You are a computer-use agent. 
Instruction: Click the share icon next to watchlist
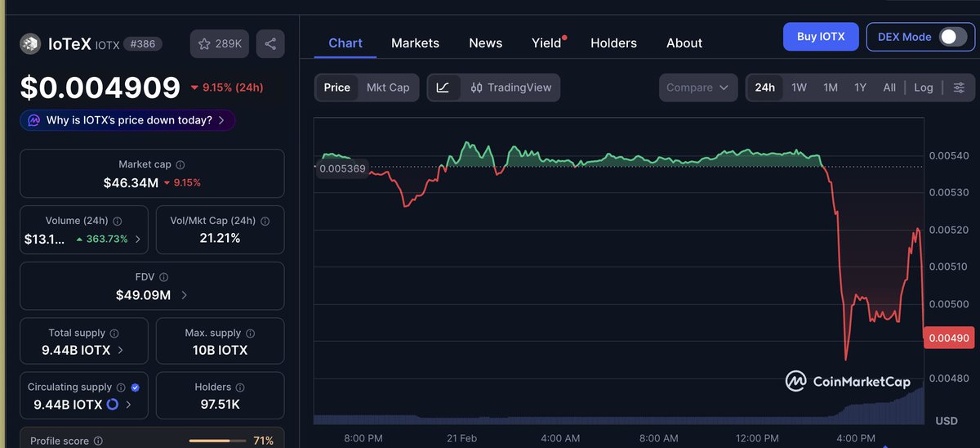269,43
